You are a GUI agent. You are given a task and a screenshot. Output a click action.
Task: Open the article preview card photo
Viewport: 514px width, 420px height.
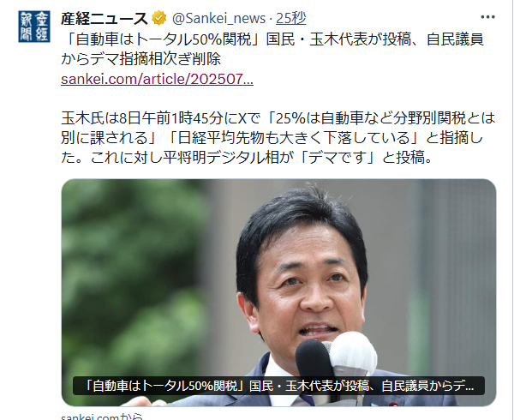click(x=278, y=292)
